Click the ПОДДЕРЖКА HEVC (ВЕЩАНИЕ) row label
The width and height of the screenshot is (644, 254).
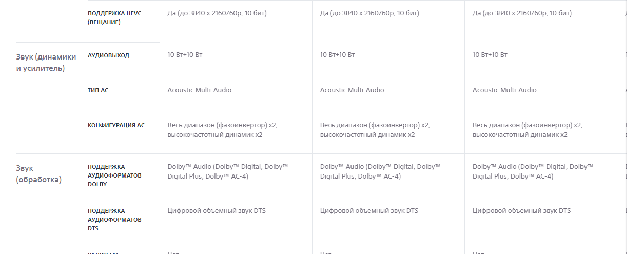point(108,17)
